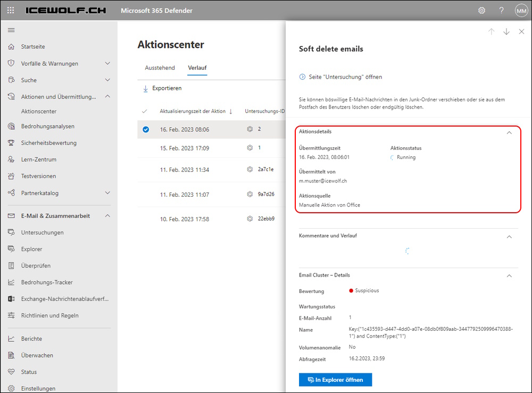Click the Bedrohungs-Tracker chart icon
The image size is (532, 393).
[x=11, y=282]
